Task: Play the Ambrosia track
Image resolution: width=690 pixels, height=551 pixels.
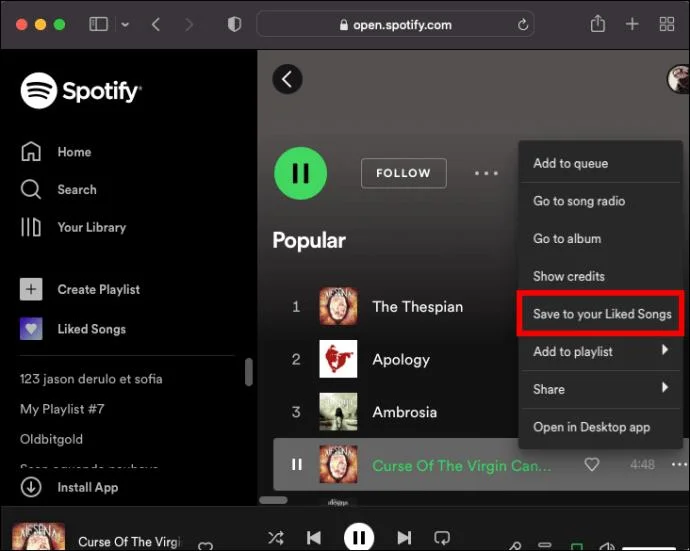Action: pyautogui.click(x=404, y=412)
